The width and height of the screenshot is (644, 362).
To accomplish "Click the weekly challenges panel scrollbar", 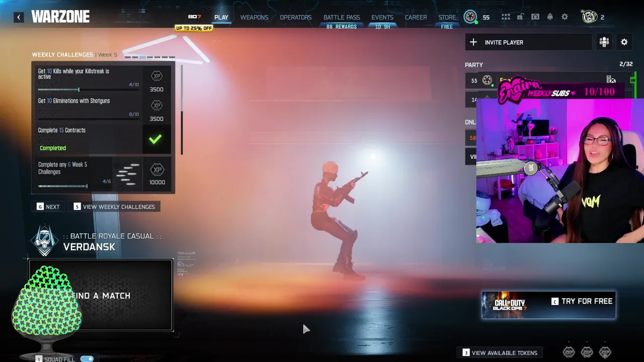I will pyautogui.click(x=182, y=109).
